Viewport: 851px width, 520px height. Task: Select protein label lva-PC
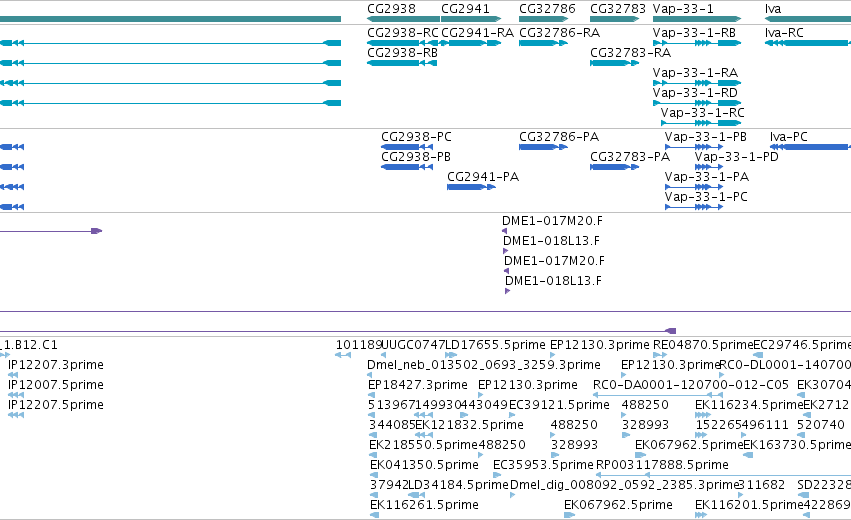[x=789, y=137]
